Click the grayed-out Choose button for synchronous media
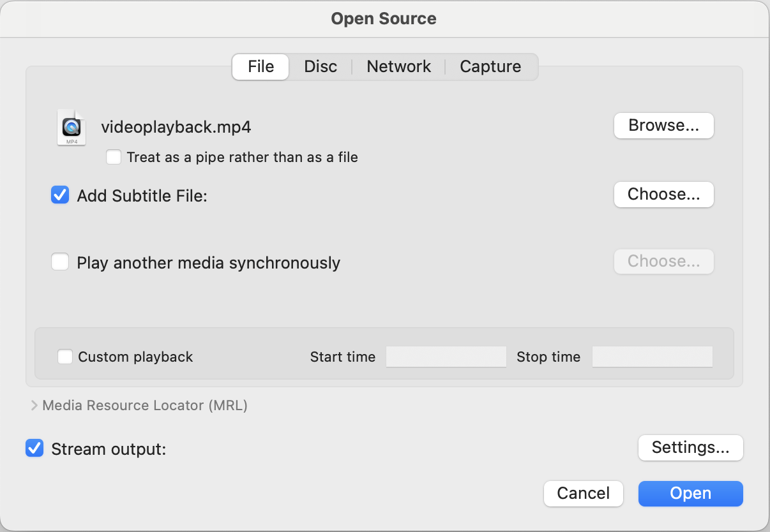Screen dimensions: 770x532 pos(663,262)
